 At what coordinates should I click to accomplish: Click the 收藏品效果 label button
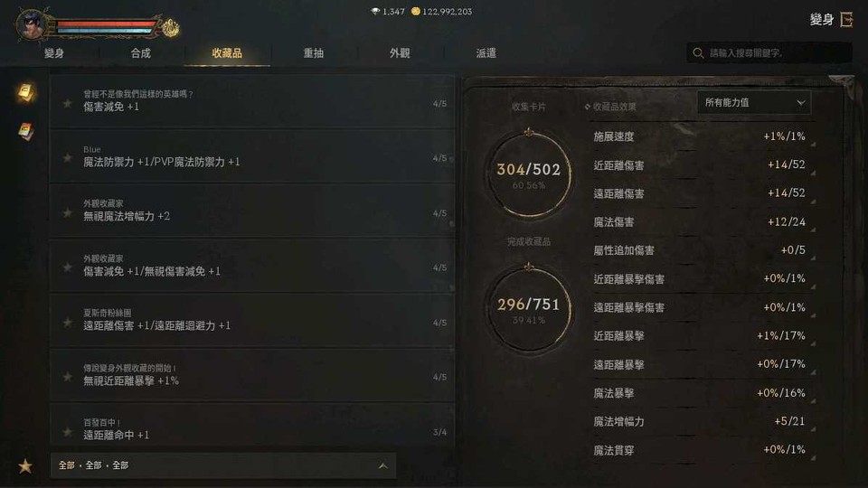pyautogui.click(x=610, y=107)
